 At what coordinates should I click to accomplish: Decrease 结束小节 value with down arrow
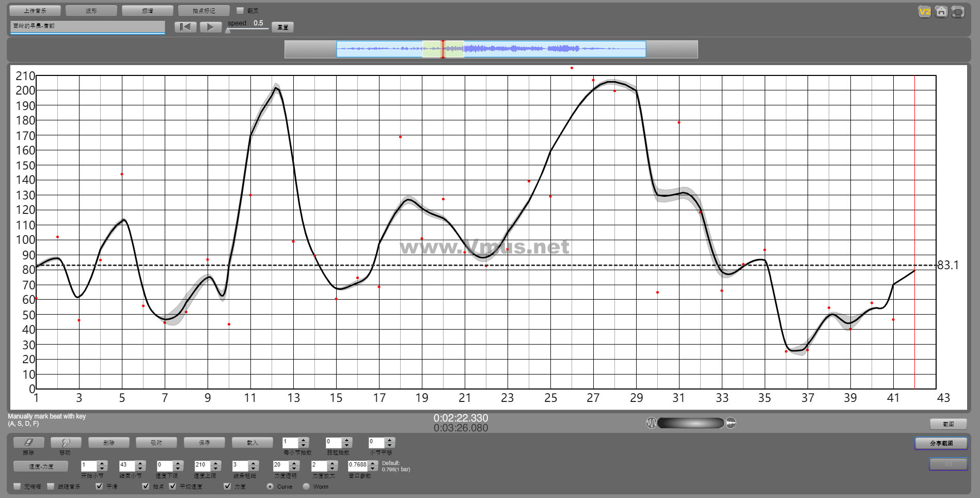pos(140,469)
